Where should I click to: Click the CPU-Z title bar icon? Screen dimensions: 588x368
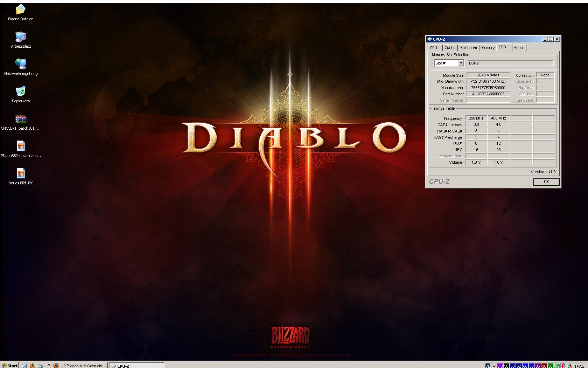pyautogui.click(x=429, y=39)
